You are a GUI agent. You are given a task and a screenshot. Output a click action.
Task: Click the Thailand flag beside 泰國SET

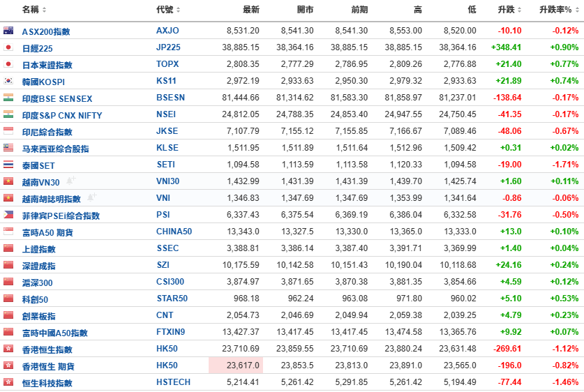(8, 165)
